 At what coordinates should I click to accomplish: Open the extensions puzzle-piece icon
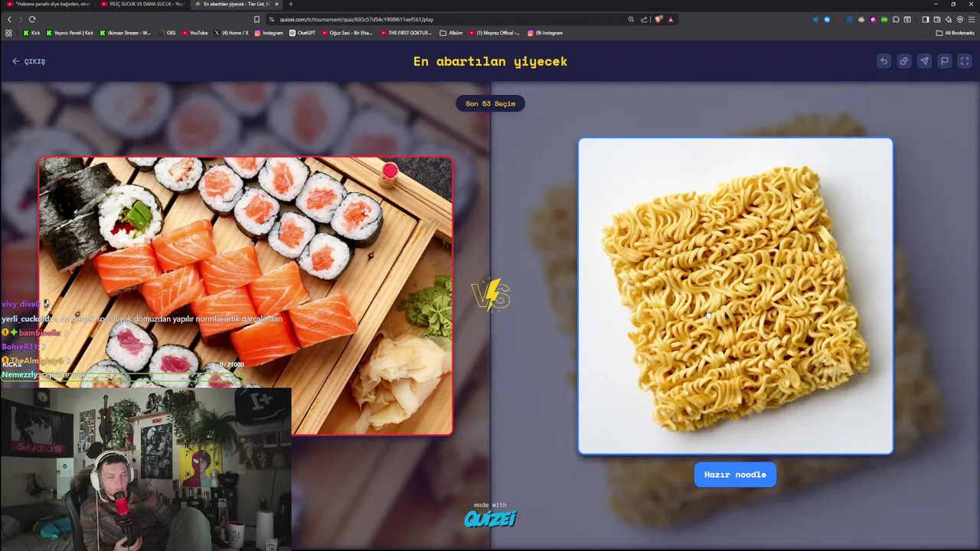(x=896, y=19)
